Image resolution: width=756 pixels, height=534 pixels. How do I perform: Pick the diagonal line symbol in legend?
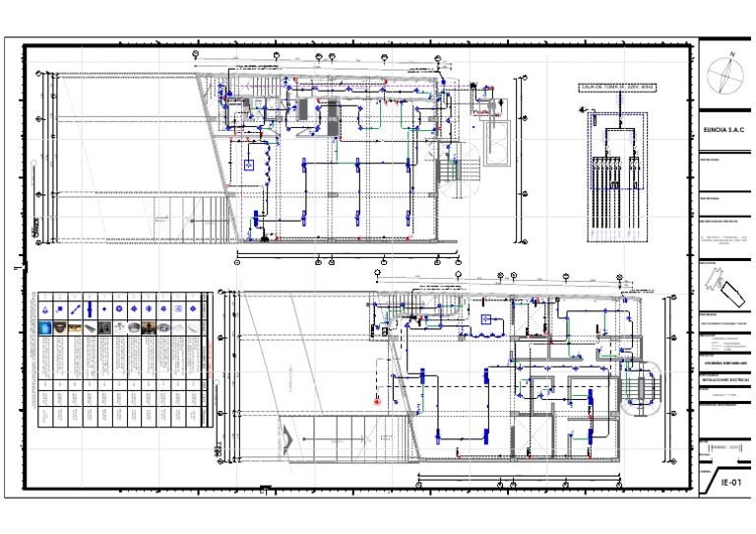tap(75, 309)
